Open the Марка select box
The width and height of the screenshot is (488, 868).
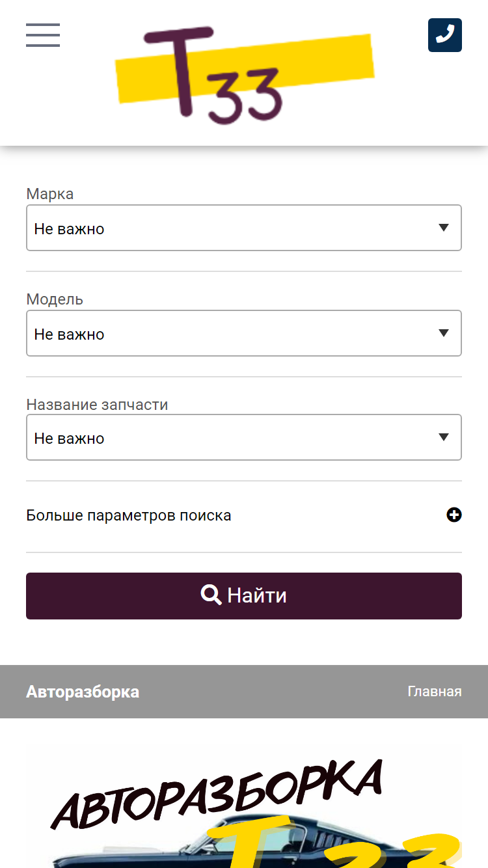coord(244,228)
